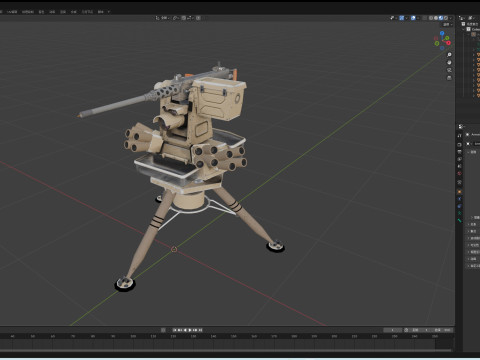Open the transform orientation selector
The width and height of the screenshot is (480, 360).
[162, 18]
